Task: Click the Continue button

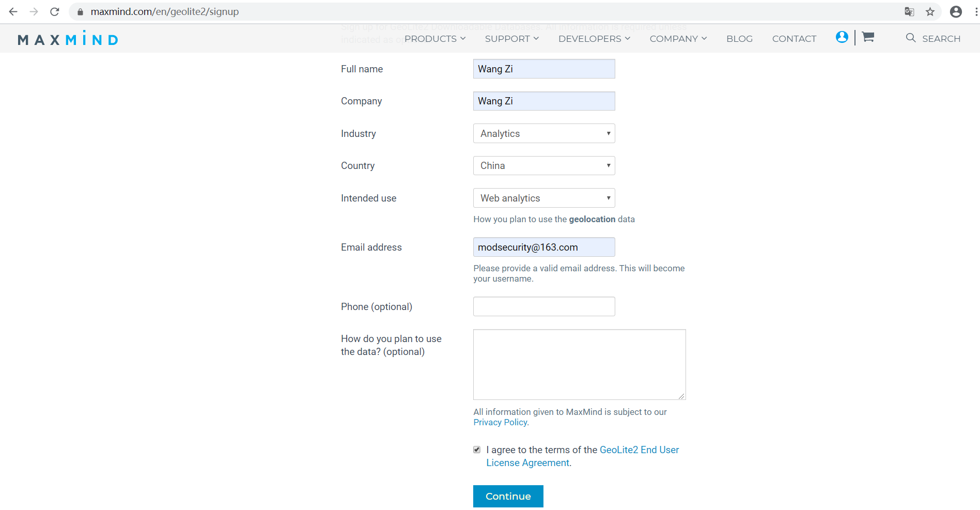Action: point(508,496)
